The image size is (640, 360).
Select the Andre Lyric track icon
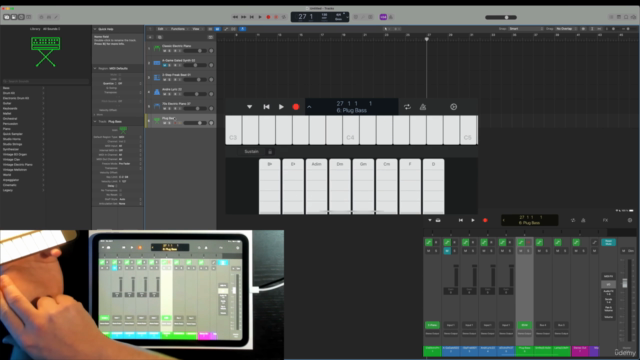click(157, 92)
